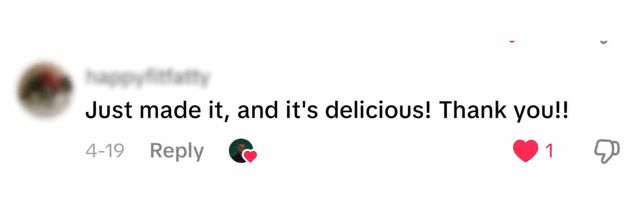Screen dimensions: 644x215
Task: Reply to the 'Just made it' comment
Action: coord(177,151)
